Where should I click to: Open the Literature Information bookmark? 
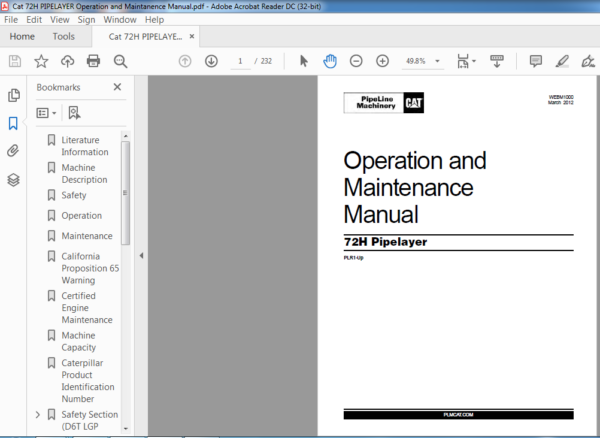click(85, 146)
